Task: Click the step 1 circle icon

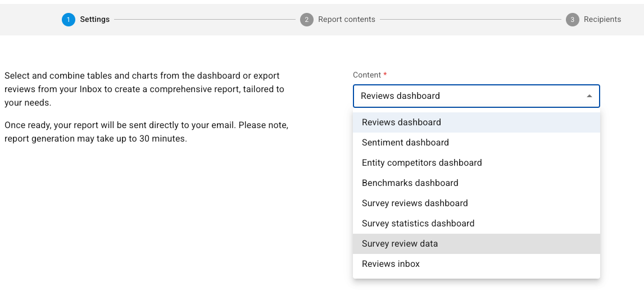Action: click(x=68, y=19)
